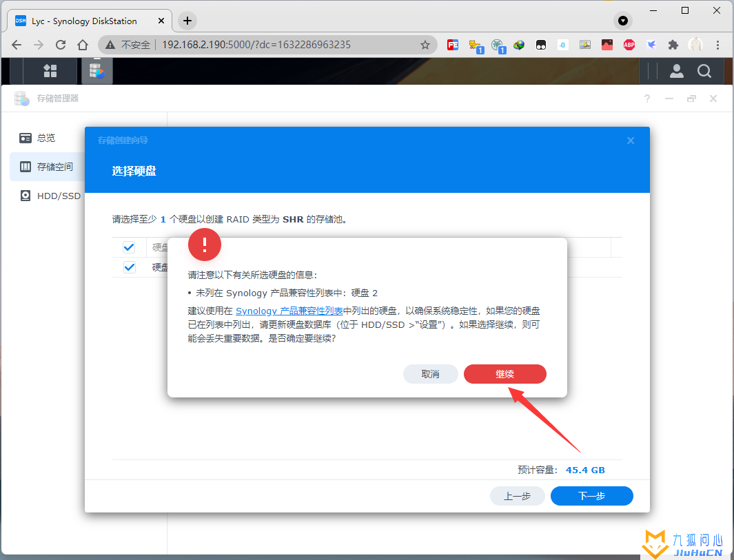The image size is (734, 560).
Task: Open the DSM search icon
Action: pyautogui.click(x=704, y=71)
